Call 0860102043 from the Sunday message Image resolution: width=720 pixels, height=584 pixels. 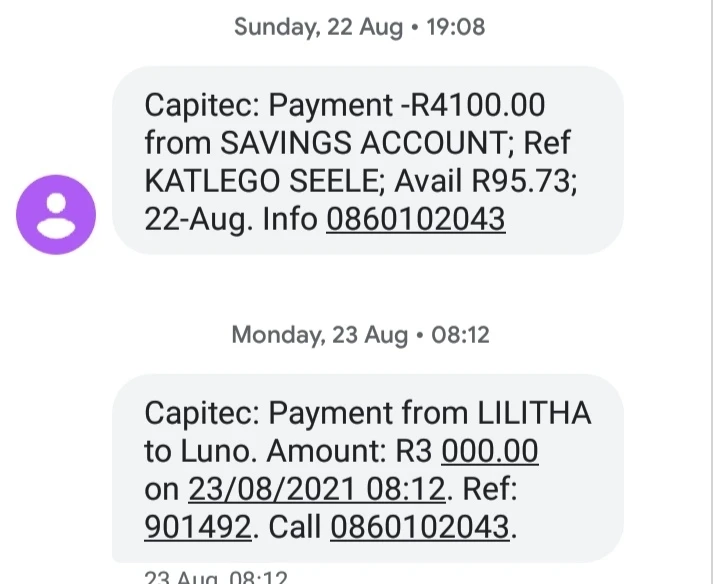415,219
